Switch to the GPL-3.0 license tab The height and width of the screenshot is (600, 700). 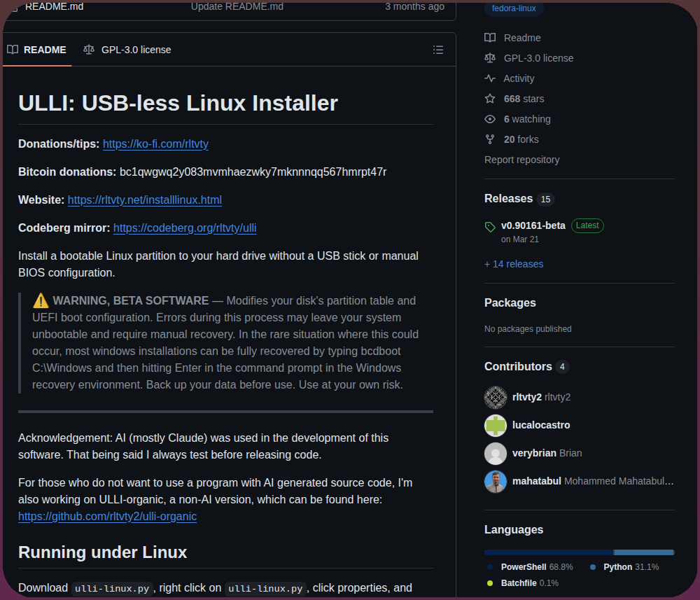point(127,50)
